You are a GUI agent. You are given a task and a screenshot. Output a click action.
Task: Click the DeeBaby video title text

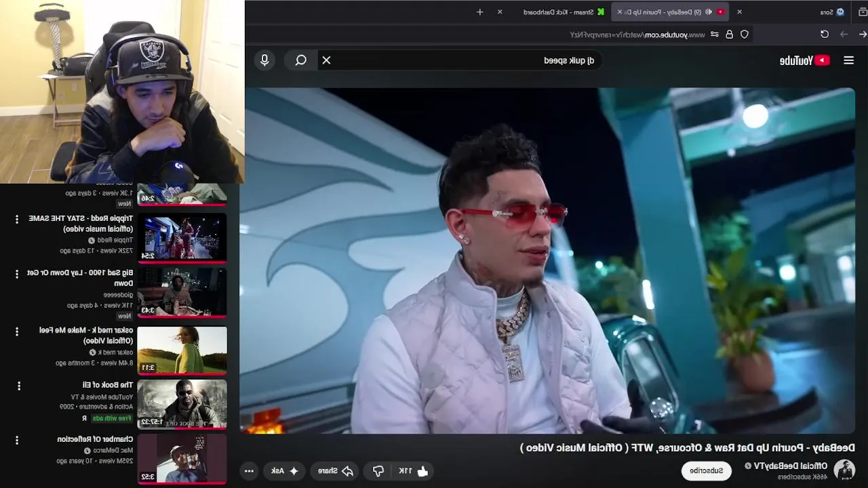[688, 447]
